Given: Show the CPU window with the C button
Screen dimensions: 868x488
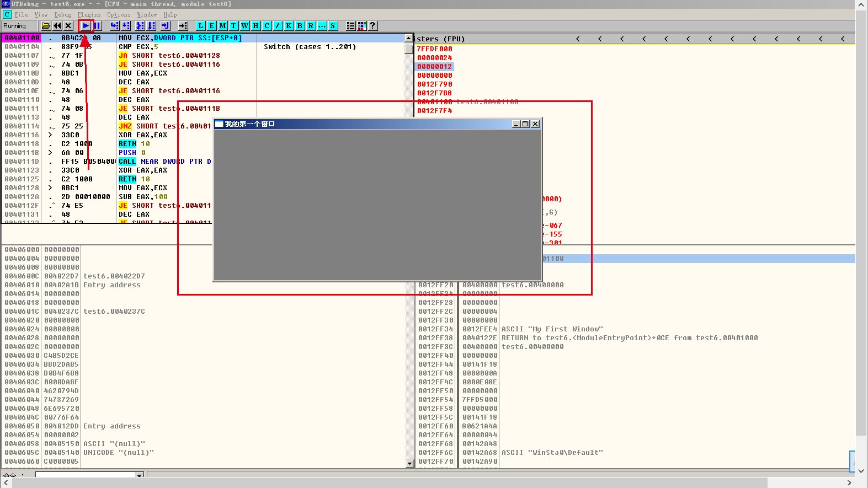Looking at the screenshot, I should click(267, 26).
